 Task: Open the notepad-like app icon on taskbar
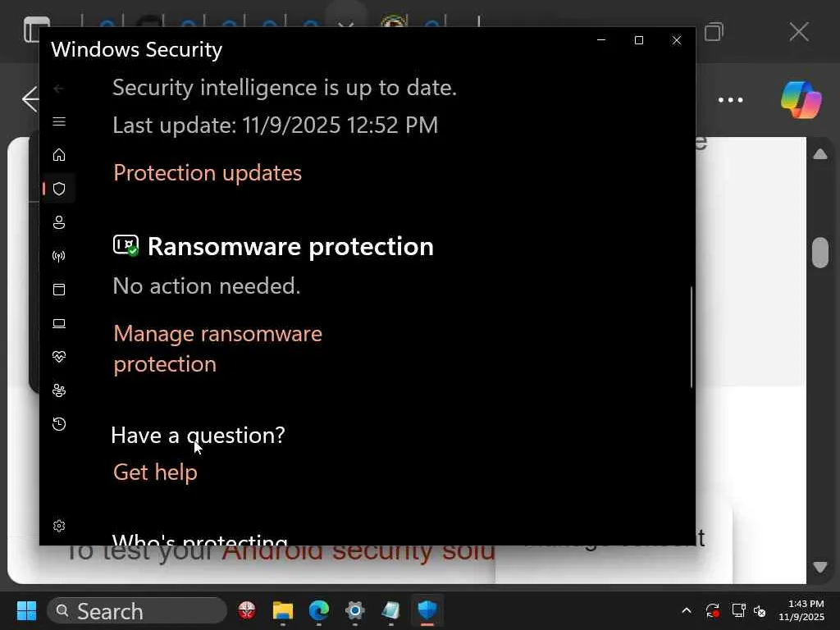pyautogui.click(x=390, y=610)
